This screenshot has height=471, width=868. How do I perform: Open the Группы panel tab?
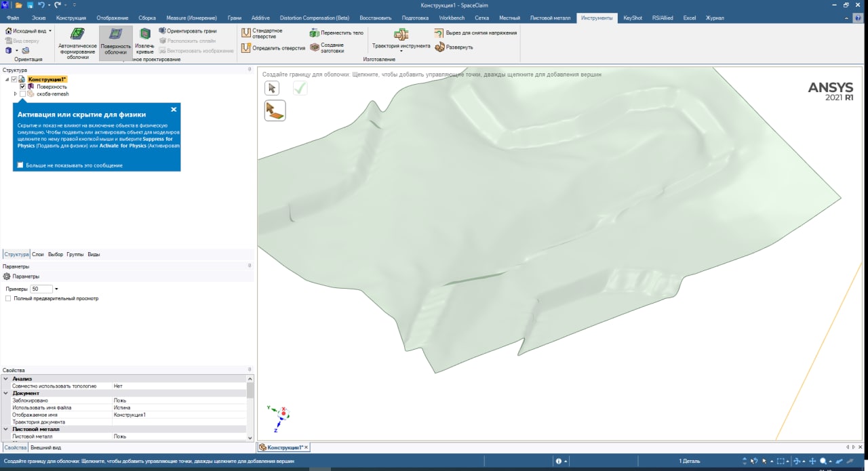point(75,254)
